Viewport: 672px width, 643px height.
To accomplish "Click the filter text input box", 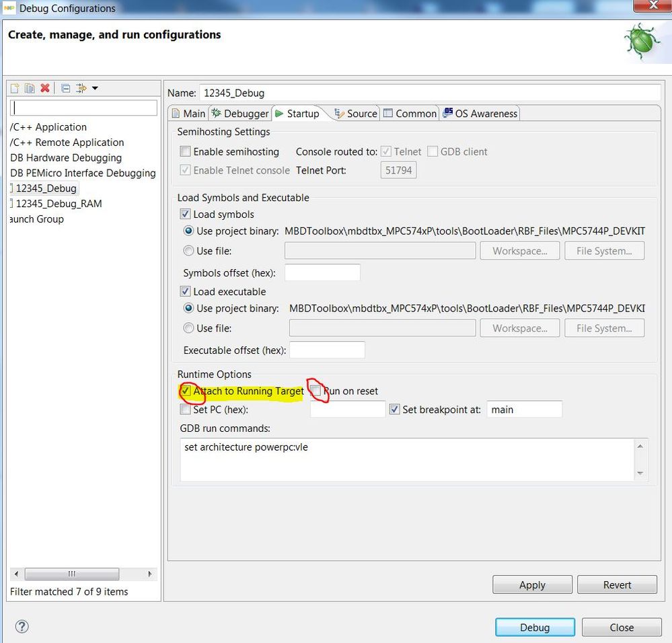I will (83, 108).
